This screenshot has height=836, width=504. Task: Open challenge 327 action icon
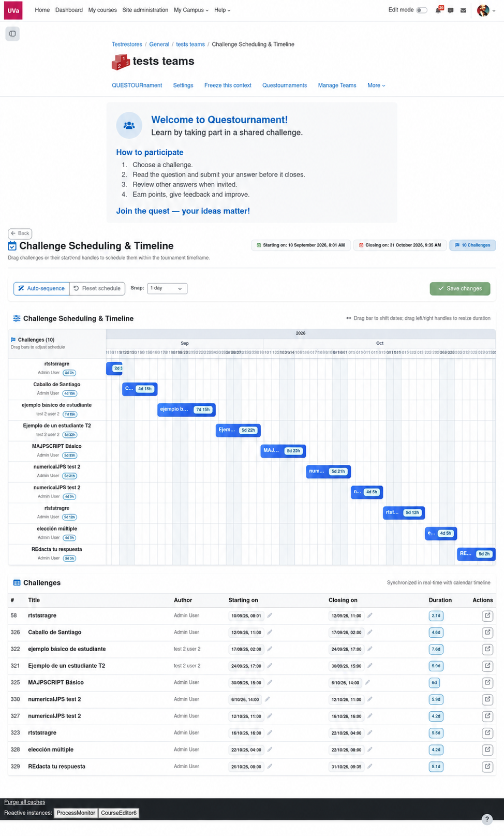pos(487,716)
